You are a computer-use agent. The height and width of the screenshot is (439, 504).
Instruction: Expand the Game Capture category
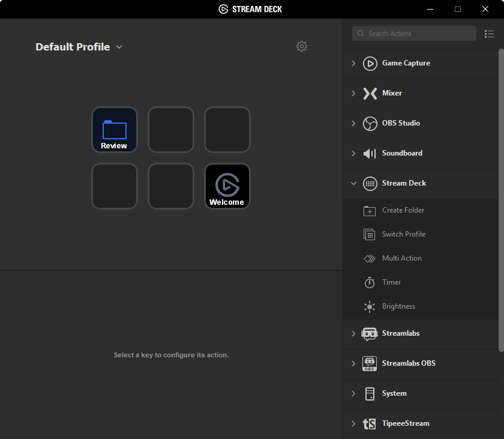pos(353,63)
